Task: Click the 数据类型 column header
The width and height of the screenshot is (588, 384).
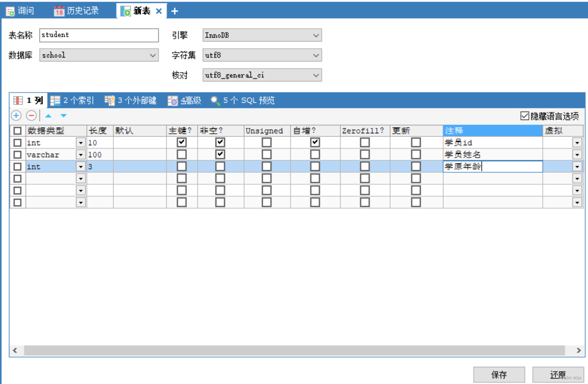Action: [x=56, y=131]
